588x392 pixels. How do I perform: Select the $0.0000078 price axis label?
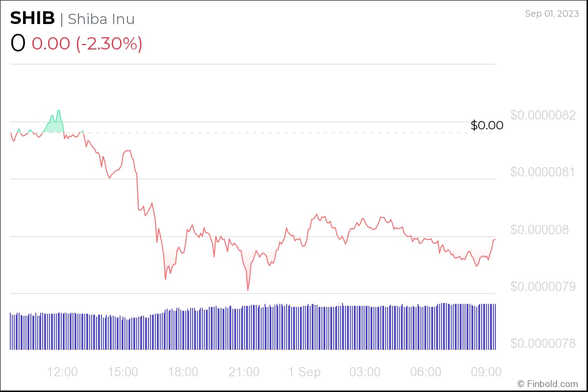(543, 343)
